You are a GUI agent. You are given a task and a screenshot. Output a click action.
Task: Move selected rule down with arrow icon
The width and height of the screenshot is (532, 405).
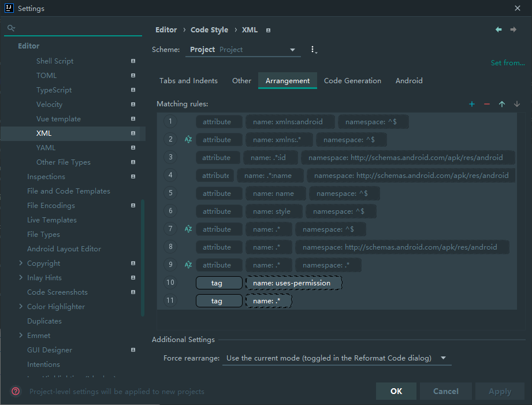click(x=517, y=104)
